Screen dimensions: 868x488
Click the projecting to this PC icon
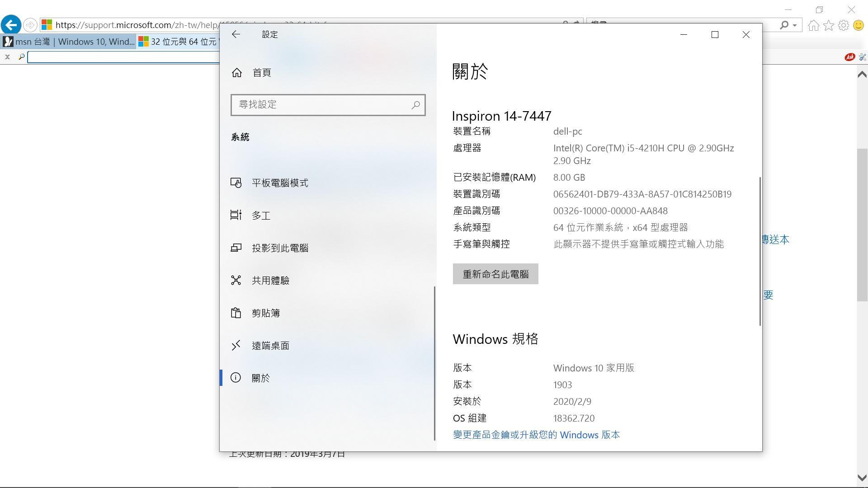(x=236, y=248)
